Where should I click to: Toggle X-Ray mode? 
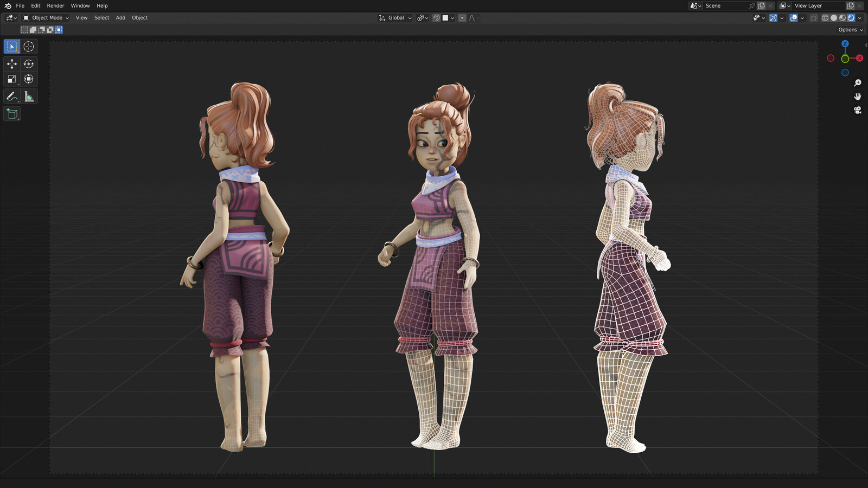[x=814, y=18]
